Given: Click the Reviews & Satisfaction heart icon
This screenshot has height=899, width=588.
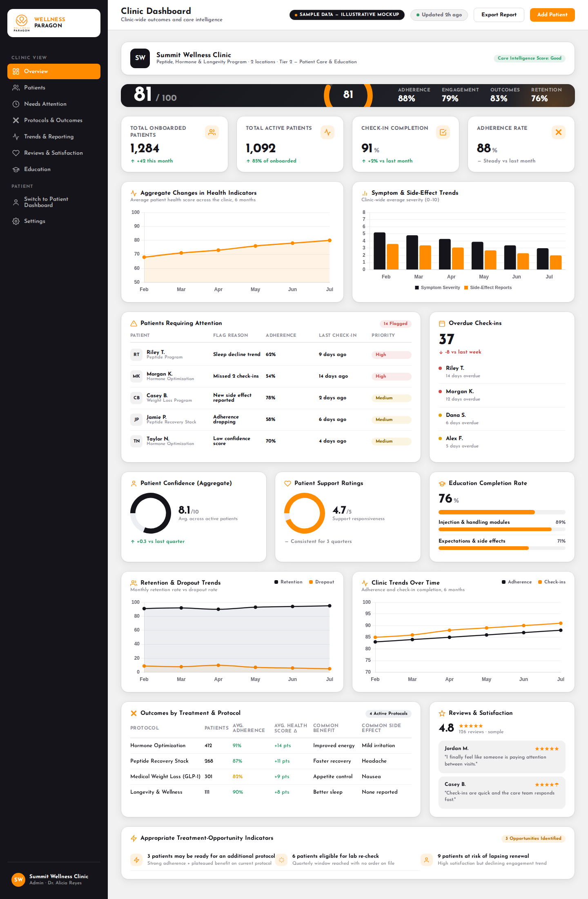Looking at the screenshot, I should pyautogui.click(x=16, y=153).
